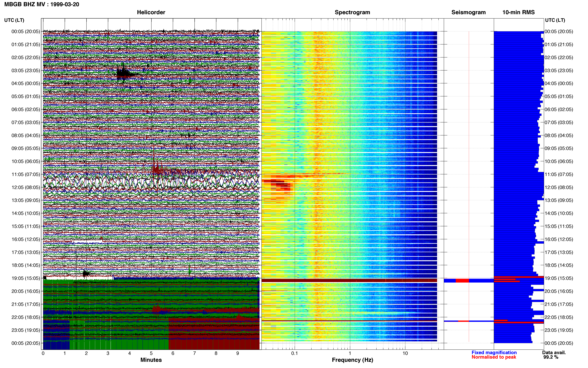This screenshot has width=588, height=368.
Task: Click the right '16:05 (12:05)' time label
Action: [559, 239]
